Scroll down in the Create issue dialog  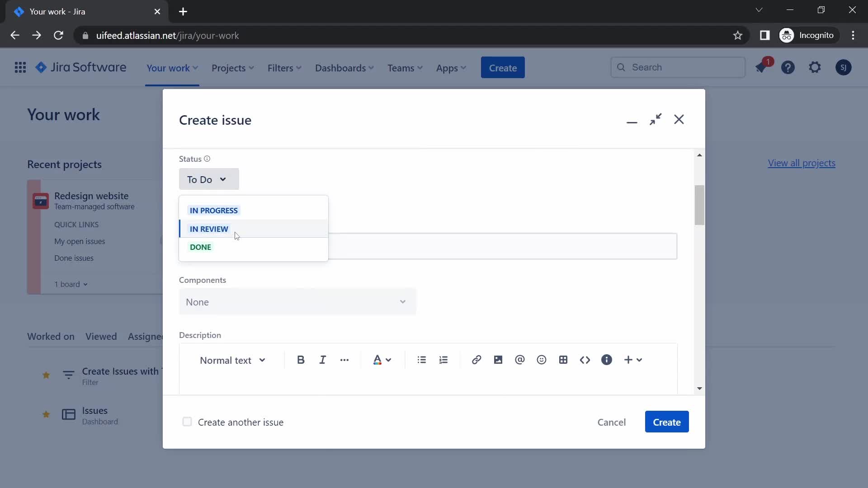[698, 389]
